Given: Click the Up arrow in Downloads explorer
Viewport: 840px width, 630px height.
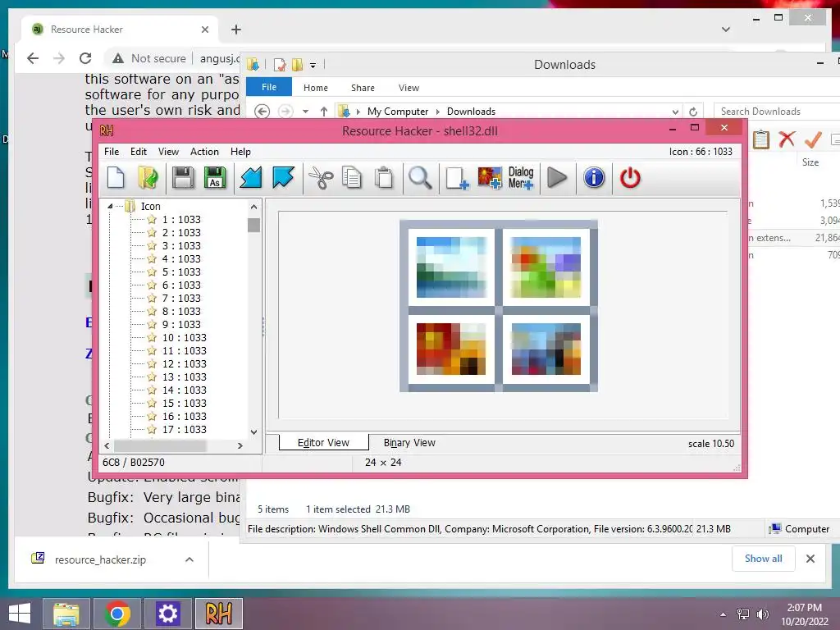Looking at the screenshot, I should tap(323, 112).
